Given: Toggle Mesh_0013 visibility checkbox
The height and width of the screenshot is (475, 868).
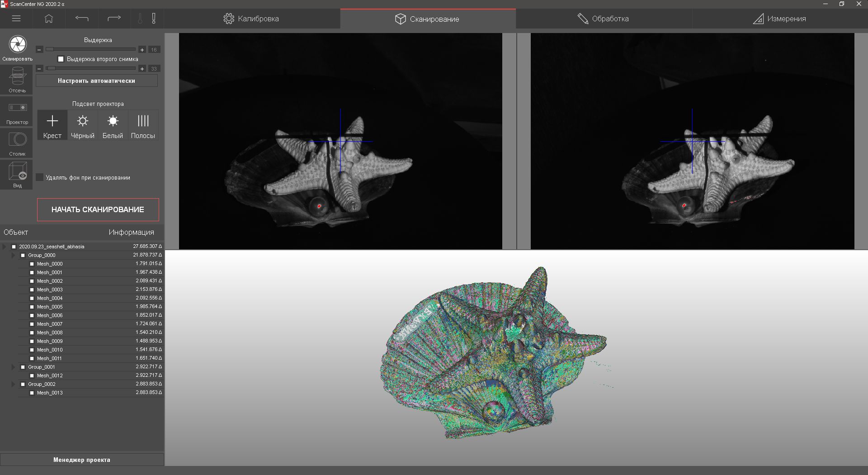Looking at the screenshot, I should pyautogui.click(x=32, y=393).
